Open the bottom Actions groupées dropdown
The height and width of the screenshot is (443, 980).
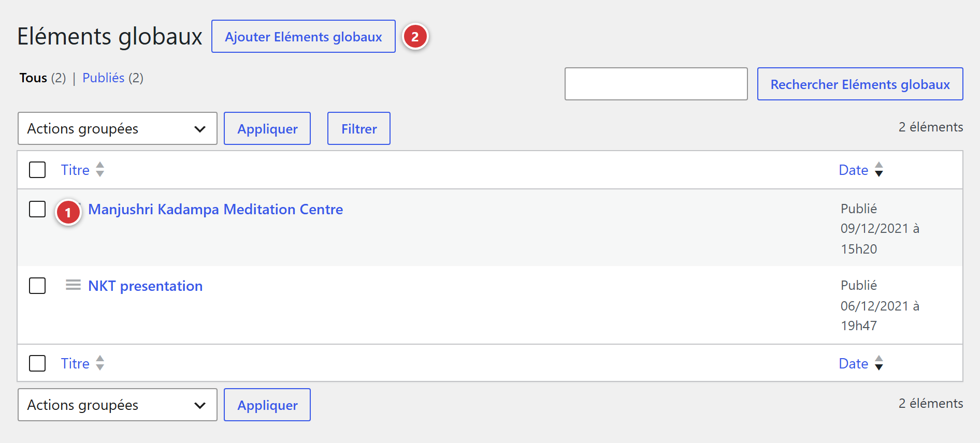[x=118, y=405]
